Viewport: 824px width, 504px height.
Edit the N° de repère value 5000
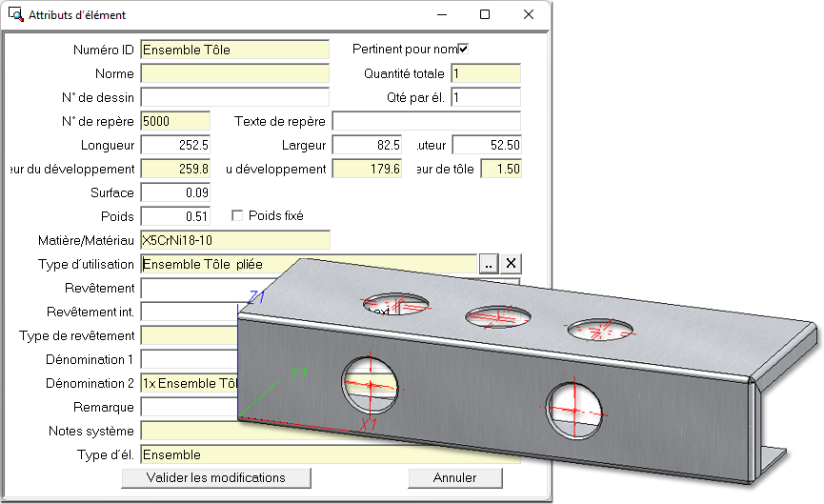[x=174, y=121]
